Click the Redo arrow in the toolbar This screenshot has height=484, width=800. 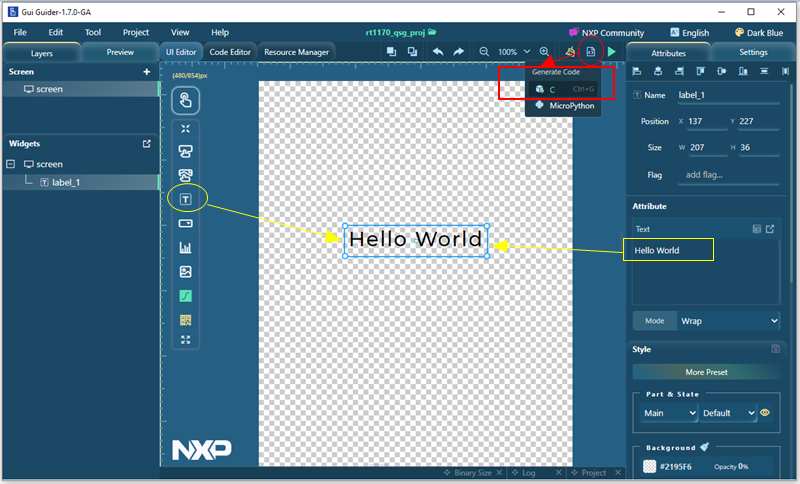458,52
